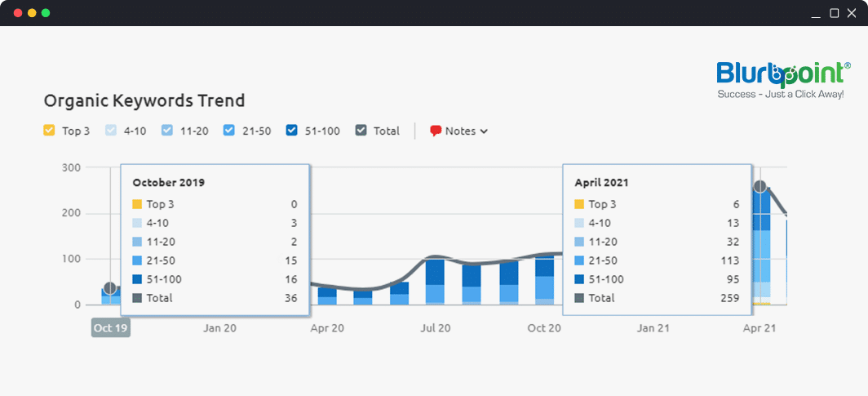Disable the 11-20 series checkbox
The height and width of the screenshot is (396, 868).
coord(167,130)
